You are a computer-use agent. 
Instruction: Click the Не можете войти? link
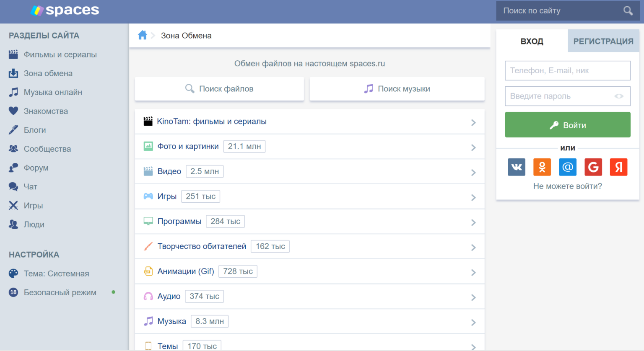567,186
